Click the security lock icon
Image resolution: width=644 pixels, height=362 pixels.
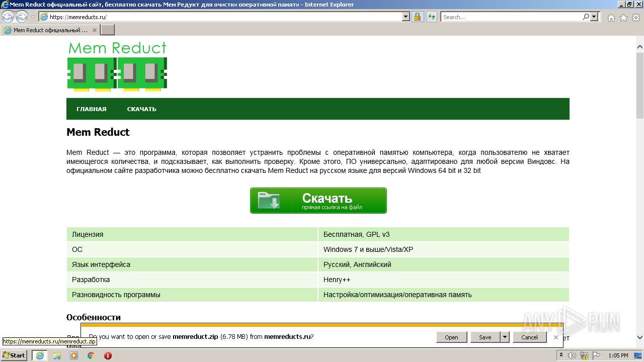tap(417, 17)
